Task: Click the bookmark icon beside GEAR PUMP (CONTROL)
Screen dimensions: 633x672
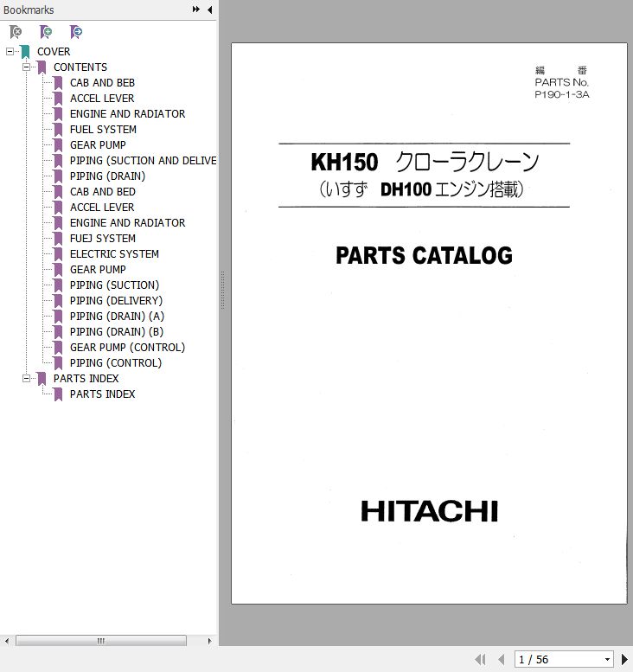Action: [x=58, y=348]
